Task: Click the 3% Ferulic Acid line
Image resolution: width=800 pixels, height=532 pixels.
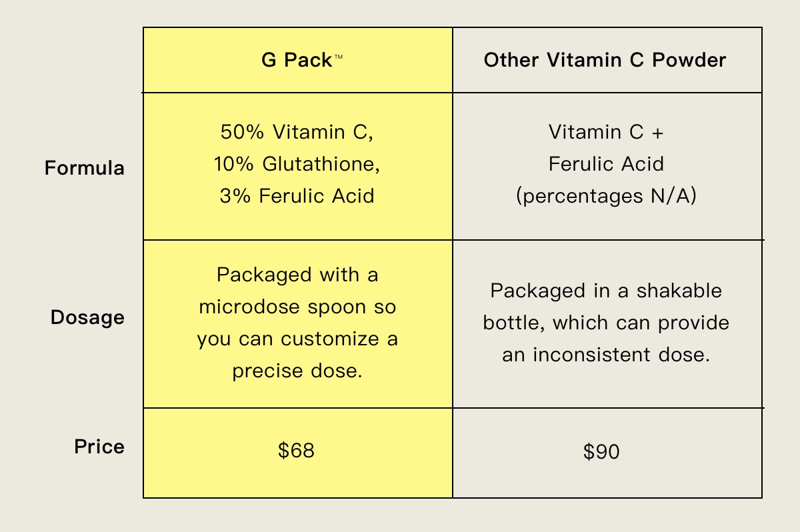Action: [297, 196]
